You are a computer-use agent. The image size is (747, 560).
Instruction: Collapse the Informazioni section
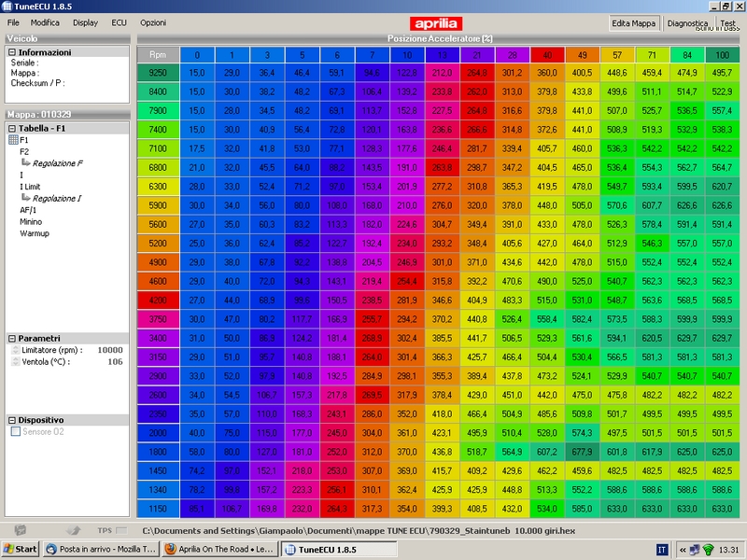(12, 52)
